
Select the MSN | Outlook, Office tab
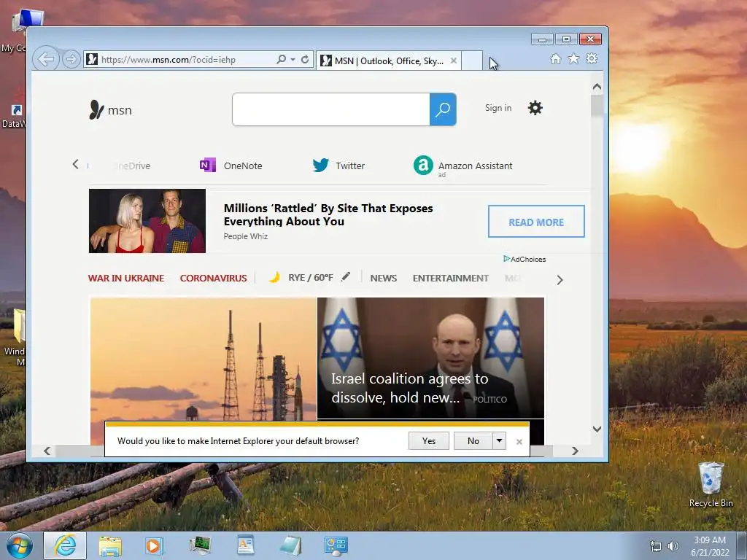click(389, 61)
